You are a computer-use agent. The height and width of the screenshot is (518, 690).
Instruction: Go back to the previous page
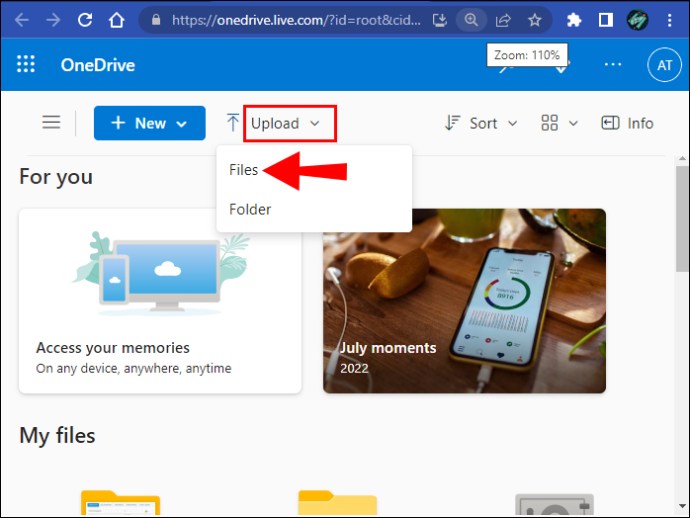(22, 20)
